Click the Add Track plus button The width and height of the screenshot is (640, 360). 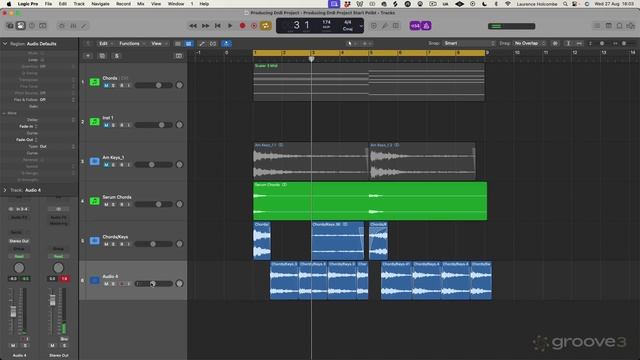[88, 56]
